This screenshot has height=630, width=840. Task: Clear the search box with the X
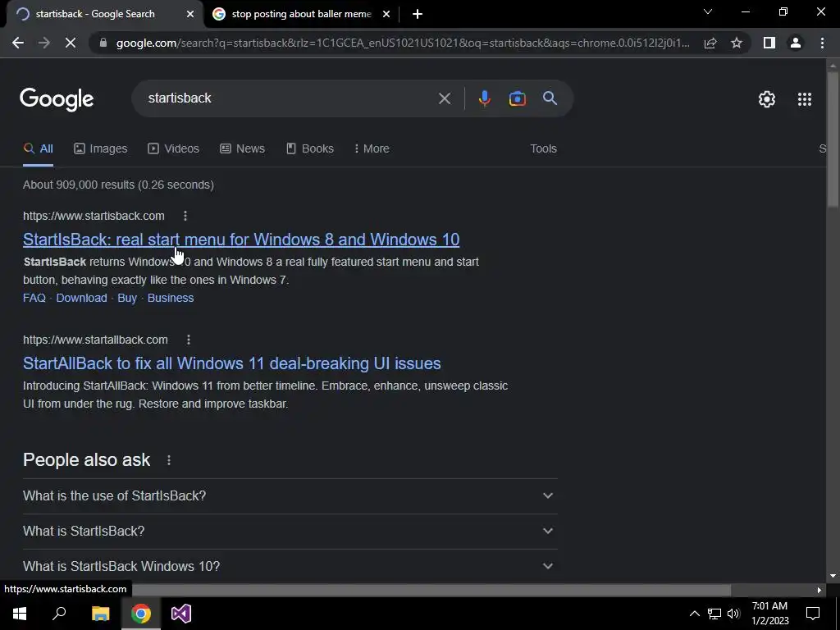click(444, 98)
